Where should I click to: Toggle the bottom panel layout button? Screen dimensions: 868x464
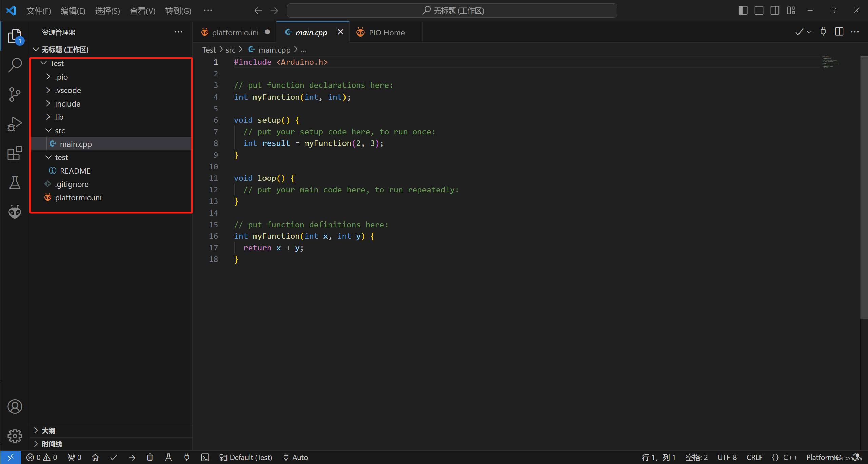pyautogui.click(x=759, y=11)
